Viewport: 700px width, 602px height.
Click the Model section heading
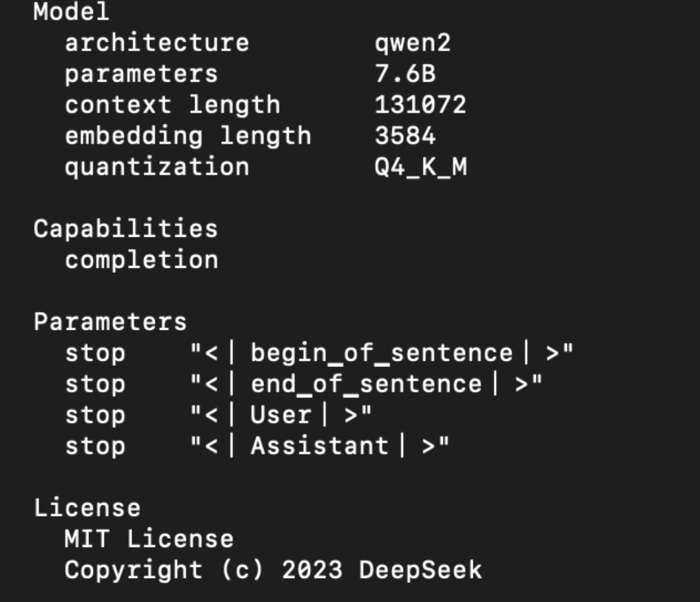(71, 11)
